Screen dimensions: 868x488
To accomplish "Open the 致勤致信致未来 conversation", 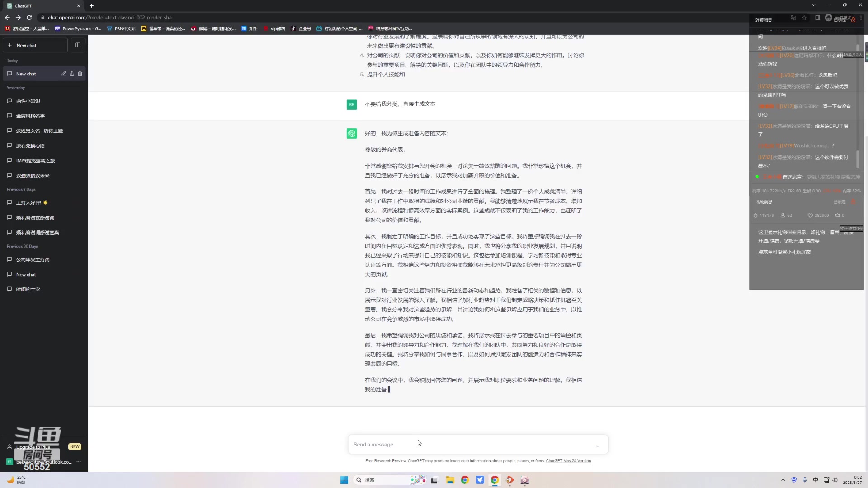I will (x=44, y=175).
